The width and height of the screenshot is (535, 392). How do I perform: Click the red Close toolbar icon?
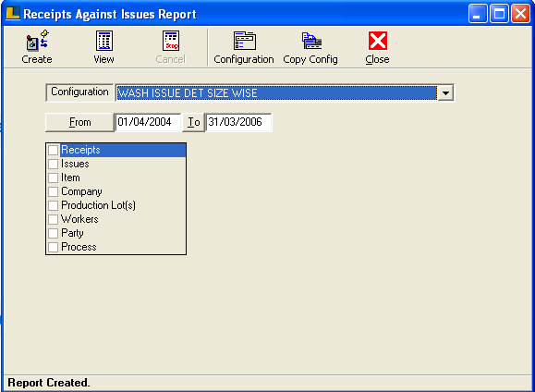click(x=378, y=41)
